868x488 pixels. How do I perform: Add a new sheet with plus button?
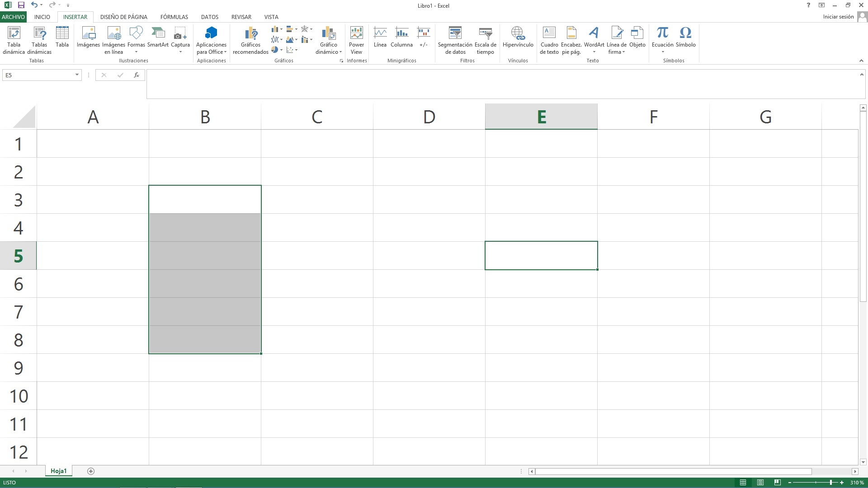pyautogui.click(x=91, y=471)
